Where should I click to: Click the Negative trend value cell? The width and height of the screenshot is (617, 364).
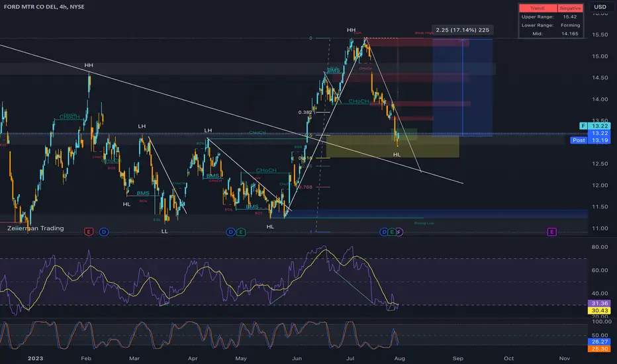(570, 8)
